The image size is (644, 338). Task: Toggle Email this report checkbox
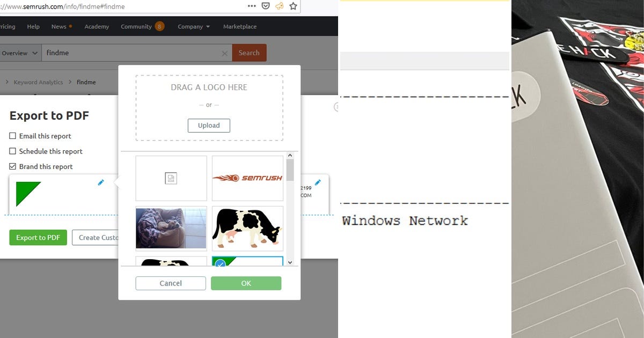[x=12, y=136]
